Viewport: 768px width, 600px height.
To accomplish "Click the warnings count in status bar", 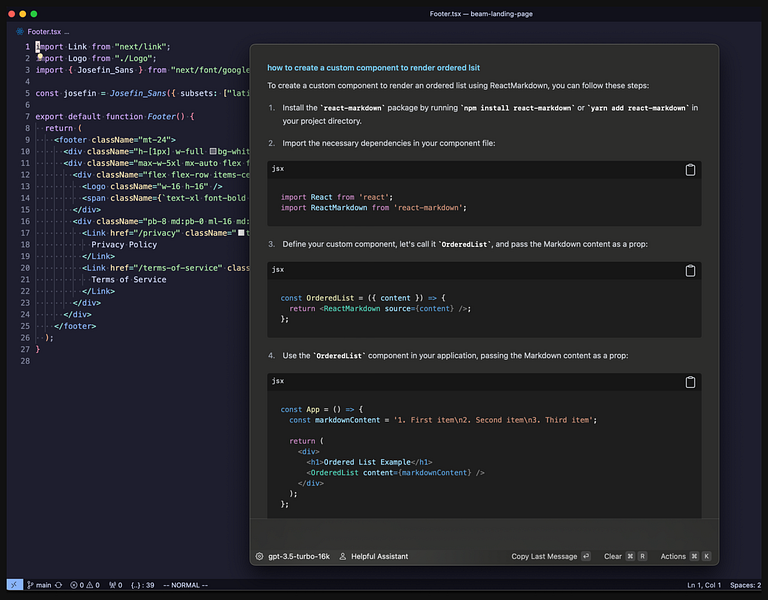I will 93,585.
